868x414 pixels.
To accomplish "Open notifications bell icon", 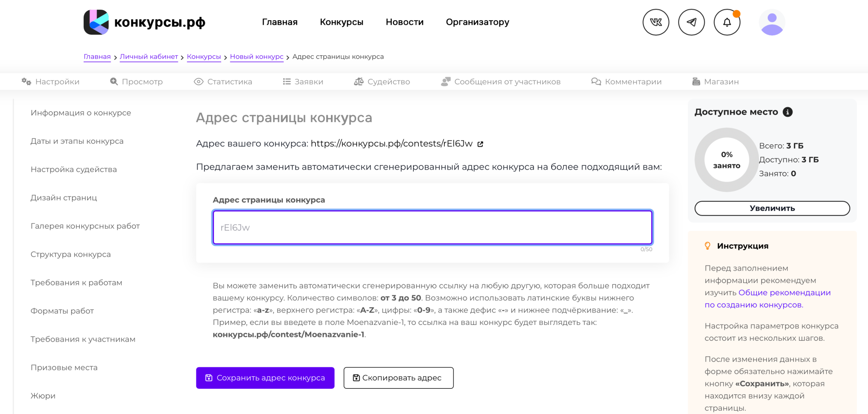I will coord(727,22).
